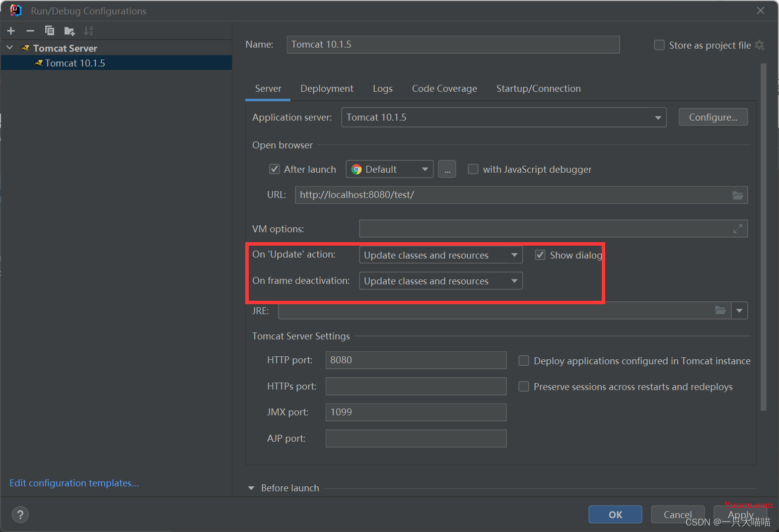Viewport: 779px width, 532px height.
Task: Click the Tomcat Server Settings heading
Action: pos(301,336)
